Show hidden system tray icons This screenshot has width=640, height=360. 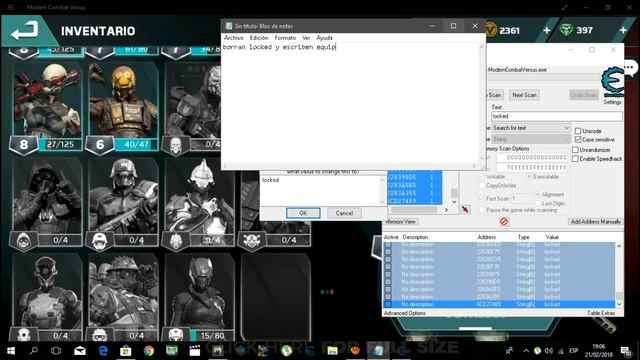pyautogui.click(x=526, y=351)
